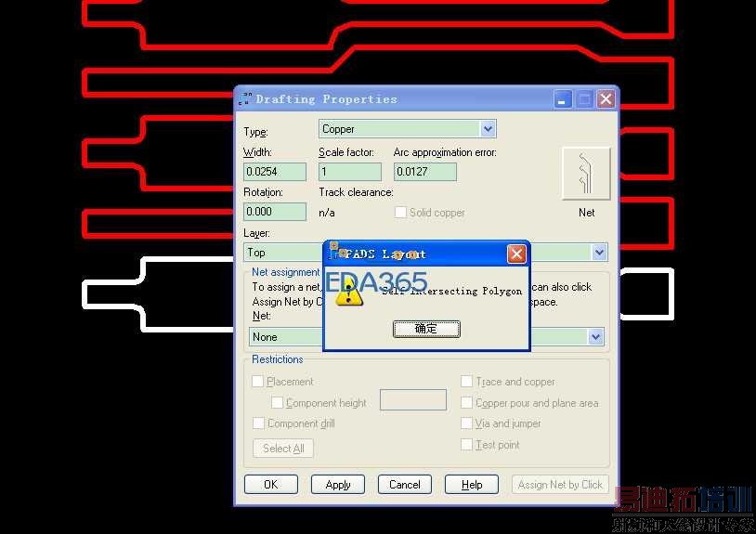Expand the Layer dropdown arrow
Screen dimensions: 756x534
click(x=599, y=252)
